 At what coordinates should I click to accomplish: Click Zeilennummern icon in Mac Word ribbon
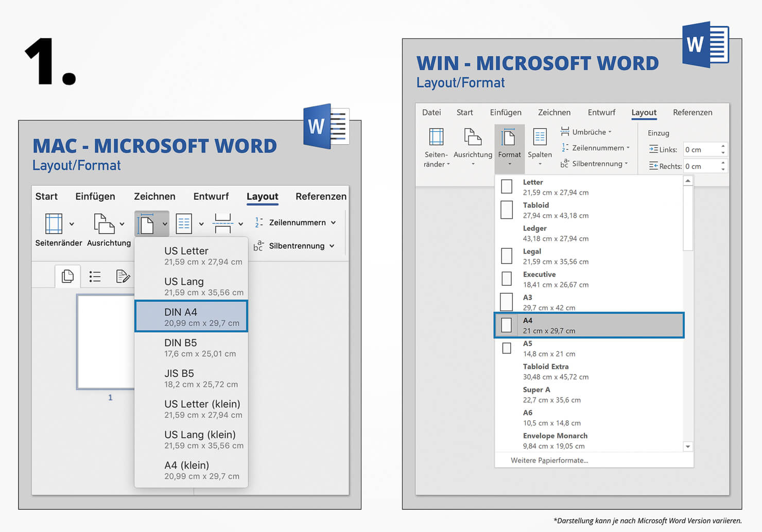tap(259, 222)
